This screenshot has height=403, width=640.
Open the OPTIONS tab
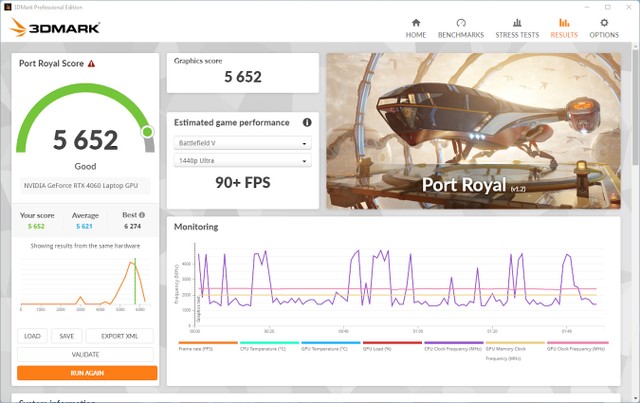tap(604, 28)
